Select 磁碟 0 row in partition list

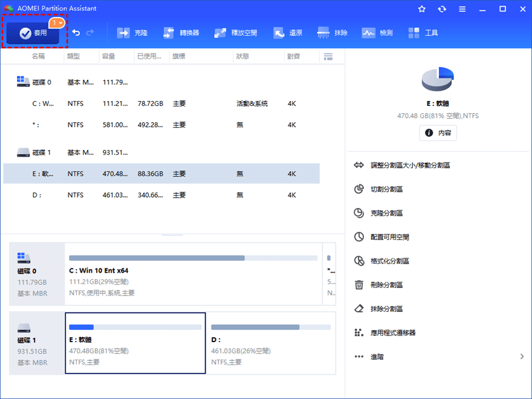click(x=161, y=82)
